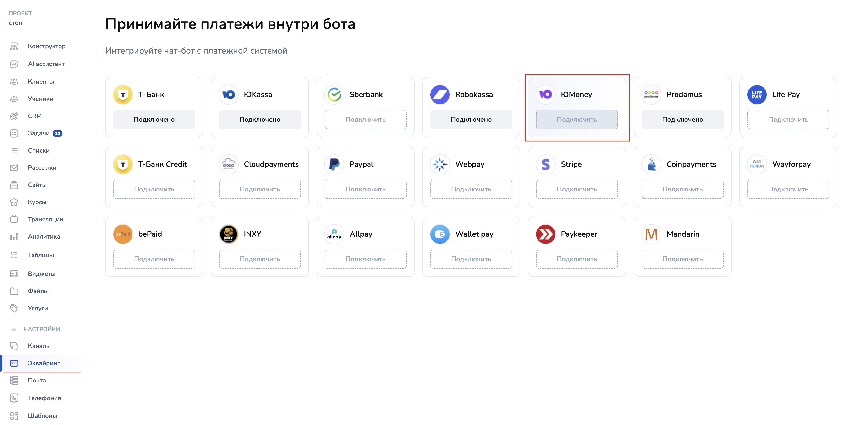The width and height of the screenshot is (868, 425).
Task: Click the project name 'степ' link
Action: pyautogui.click(x=16, y=23)
